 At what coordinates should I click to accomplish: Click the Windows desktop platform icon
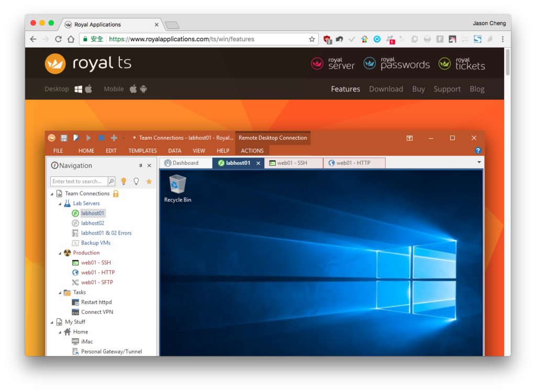click(x=79, y=89)
